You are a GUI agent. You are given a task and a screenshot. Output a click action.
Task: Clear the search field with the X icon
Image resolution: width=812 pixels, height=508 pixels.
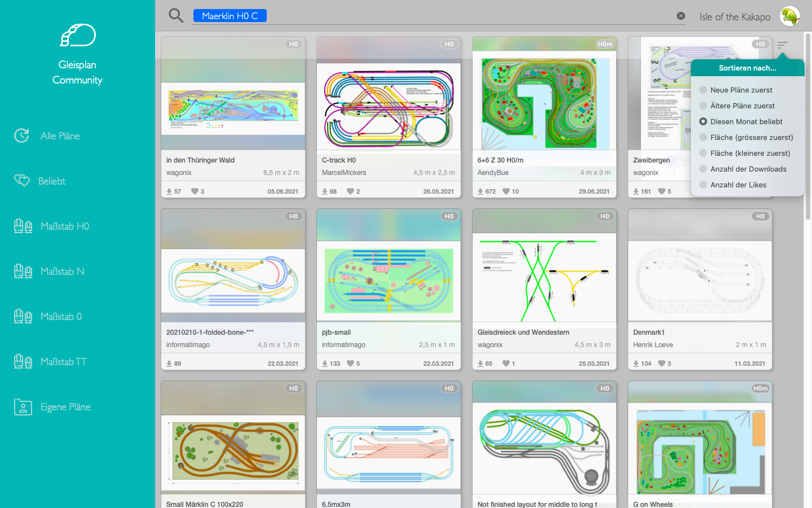(681, 16)
